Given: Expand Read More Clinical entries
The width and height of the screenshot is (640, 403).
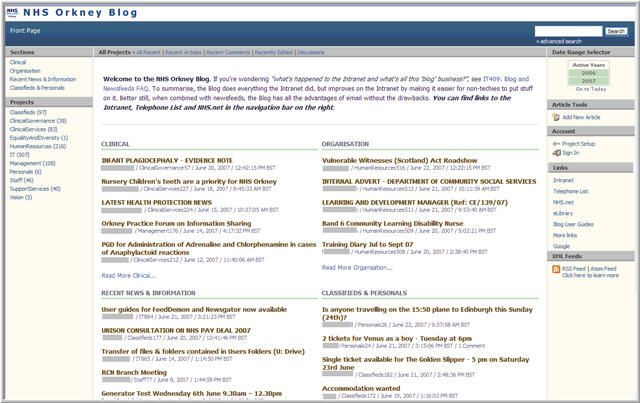Looking at the screenshot, I should pyautogui.click(x=129, y=275).
